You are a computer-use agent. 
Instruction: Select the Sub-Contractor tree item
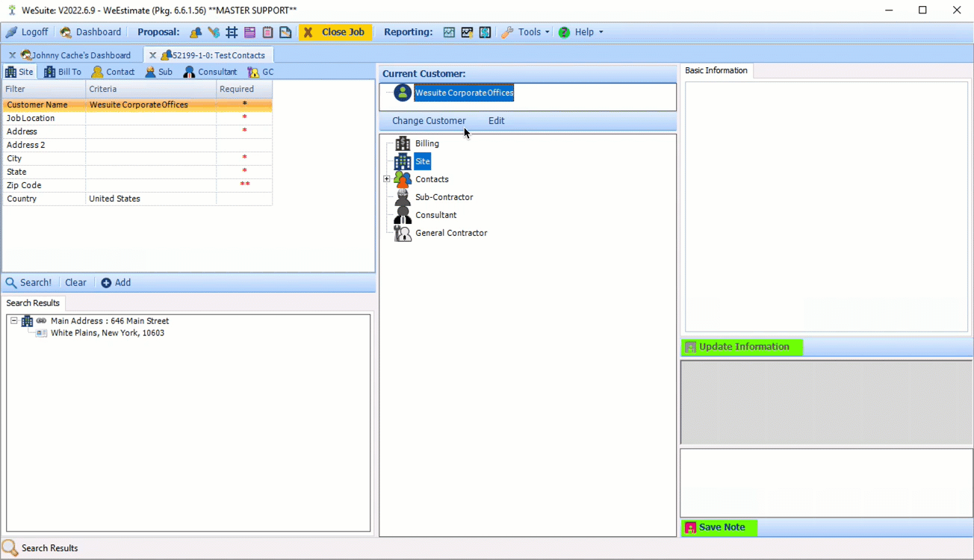click(444, 197)
